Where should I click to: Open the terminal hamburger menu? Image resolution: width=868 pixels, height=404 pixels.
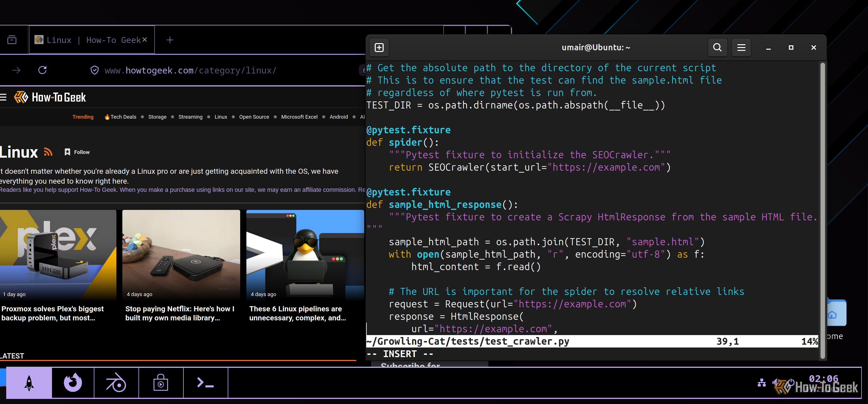(741, 47)
